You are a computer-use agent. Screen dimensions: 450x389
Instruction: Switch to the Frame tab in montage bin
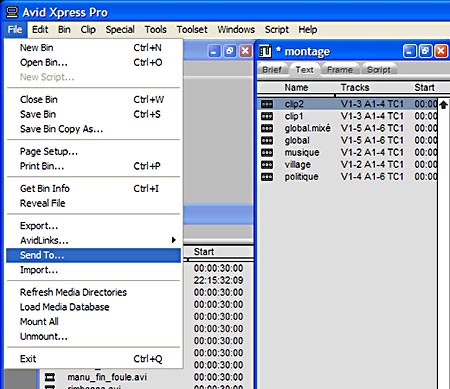coord(340,70)
